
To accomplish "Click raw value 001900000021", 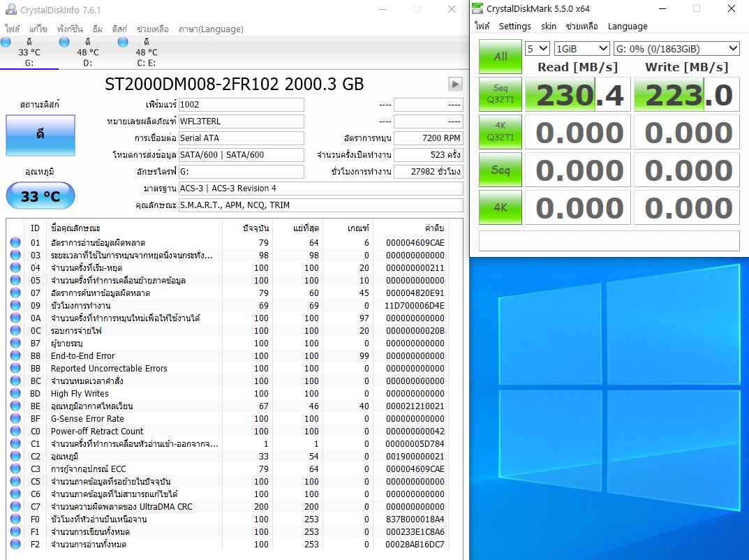I will click(415, 457).
